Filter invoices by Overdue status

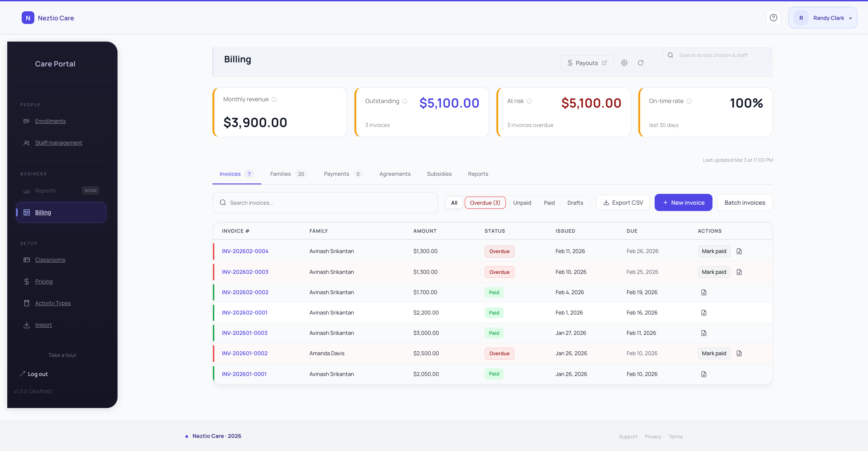[x=485, y=202]
